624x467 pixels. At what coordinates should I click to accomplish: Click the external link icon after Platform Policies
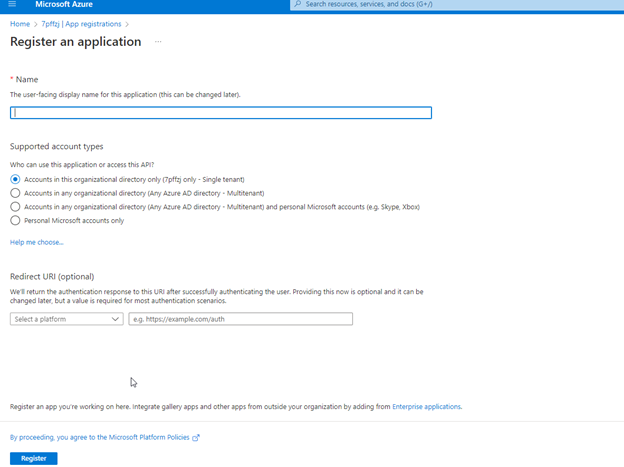(195, 438)
